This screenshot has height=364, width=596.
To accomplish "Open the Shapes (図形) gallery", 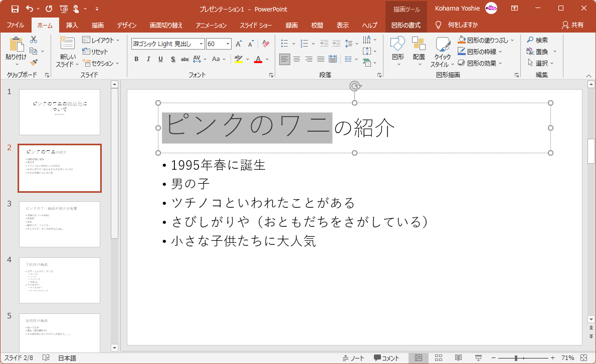I will point(398,52).
